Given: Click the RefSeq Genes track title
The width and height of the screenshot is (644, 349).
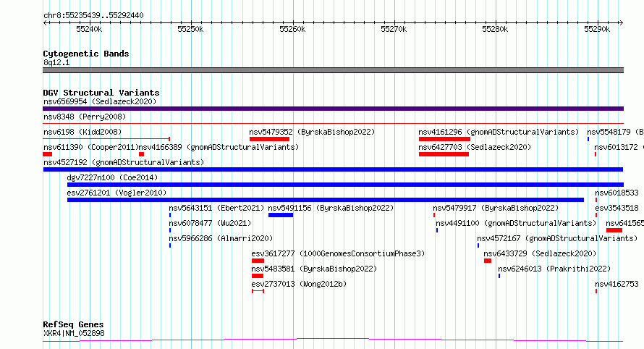Looking at the screenshot, I should (x=73, y=324).
